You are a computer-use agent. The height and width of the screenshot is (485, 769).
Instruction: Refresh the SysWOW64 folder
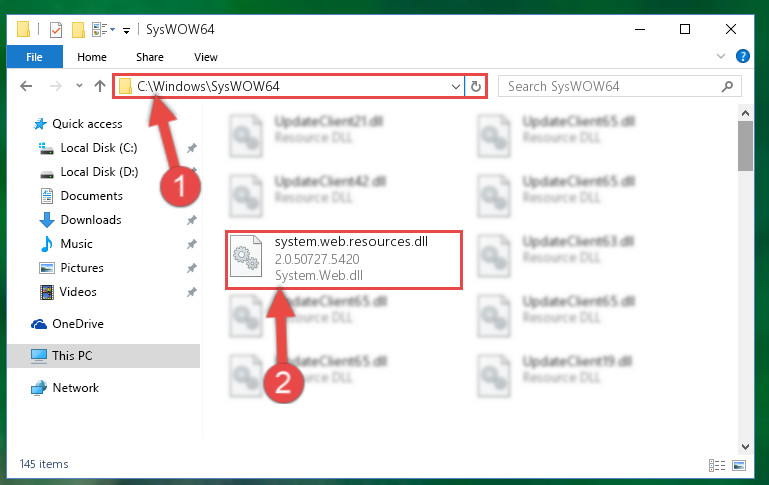pyautogui.click(x=476, y=87)
